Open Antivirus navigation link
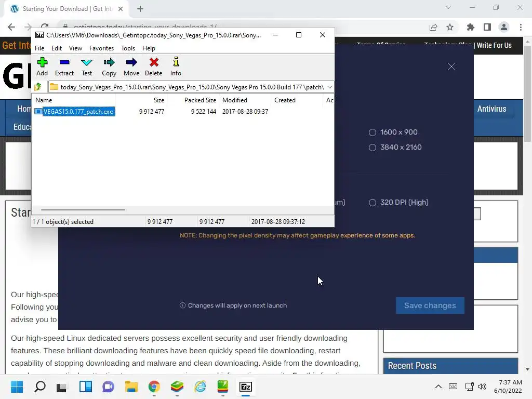Image resolution: width=532 pixels, height=399 pixels. [x=491, y=109]
